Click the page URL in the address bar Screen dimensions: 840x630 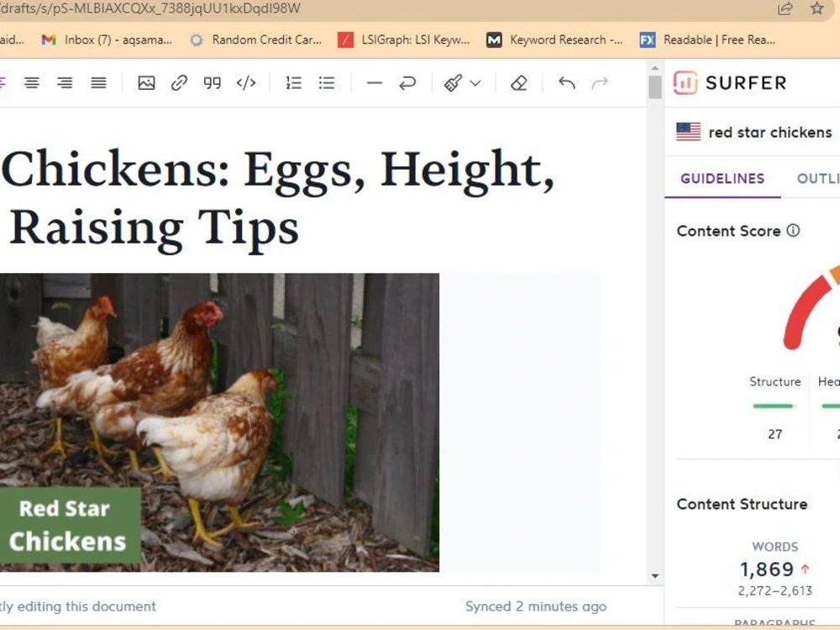coord(150,8)
